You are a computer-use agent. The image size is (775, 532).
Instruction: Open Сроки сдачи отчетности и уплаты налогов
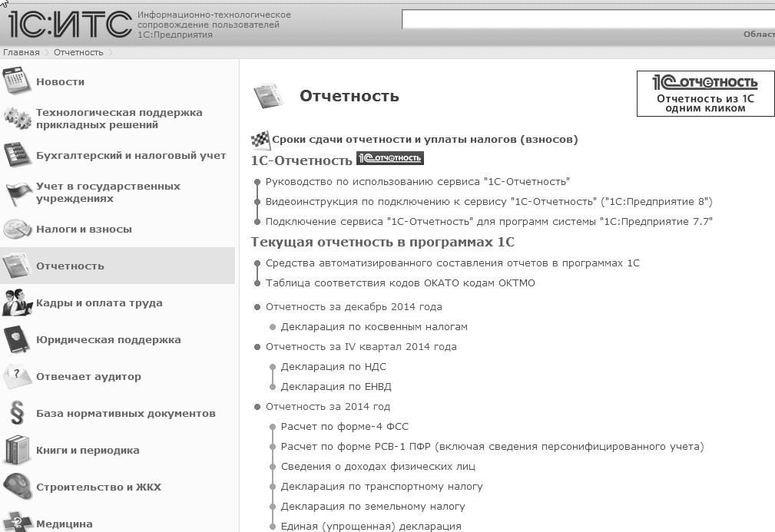(425, 140)
